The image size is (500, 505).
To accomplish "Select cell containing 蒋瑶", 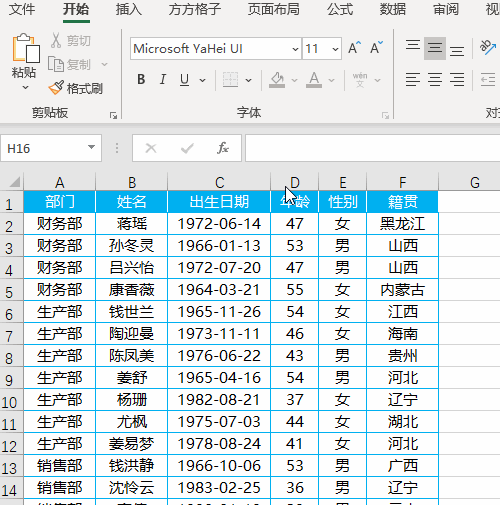I will click(x=131, y=224).
